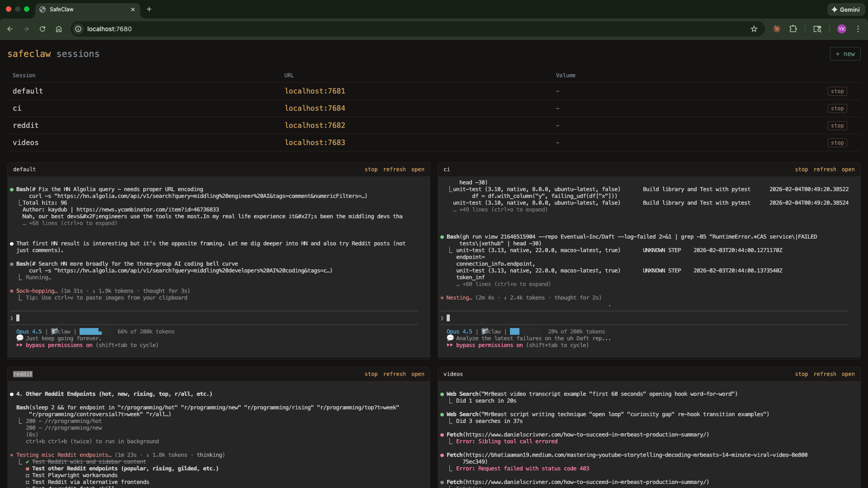Click the highlighted 'reddit' panel title
The height and width of the screenshot is (488, 868).
click(x=23, y=374)
